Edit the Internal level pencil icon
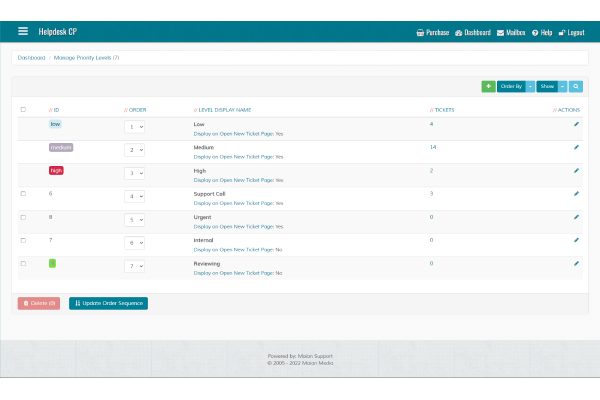Image resolution: width=600 pixels, height=400 pixels. (x=576, y=240)
